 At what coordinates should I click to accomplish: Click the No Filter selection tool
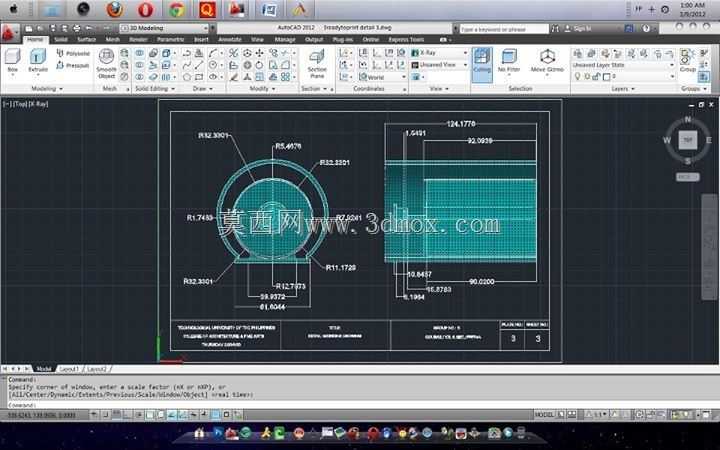coord(509,61)
